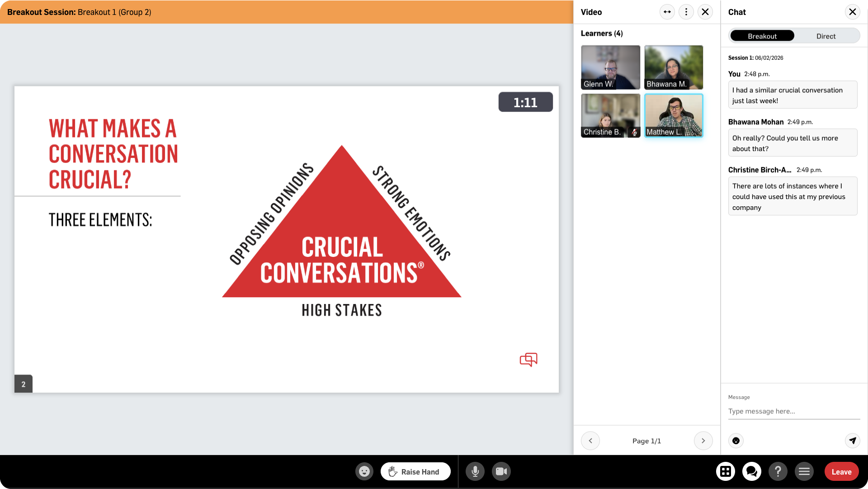Switch to the Direct chat tab

pyautogui.click(x=826, y=36)
